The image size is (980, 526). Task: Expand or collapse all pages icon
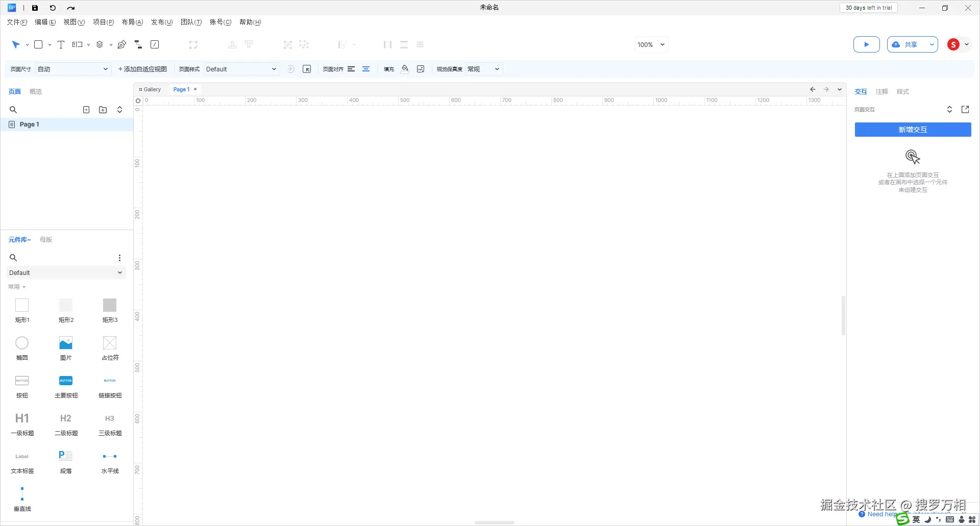click(119, 110)
